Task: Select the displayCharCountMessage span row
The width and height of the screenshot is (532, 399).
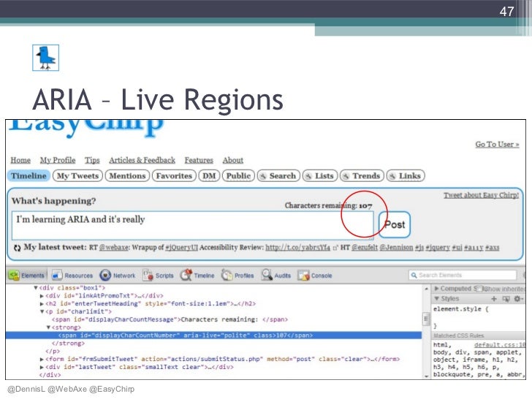Action: tap(170, 319)
